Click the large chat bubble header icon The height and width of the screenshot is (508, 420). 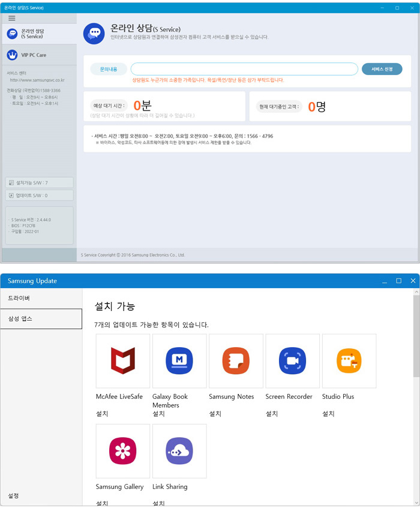point(94,34)
